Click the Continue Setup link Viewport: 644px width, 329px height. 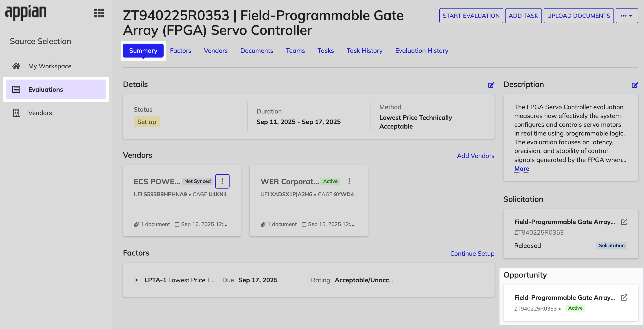point(472,254)
